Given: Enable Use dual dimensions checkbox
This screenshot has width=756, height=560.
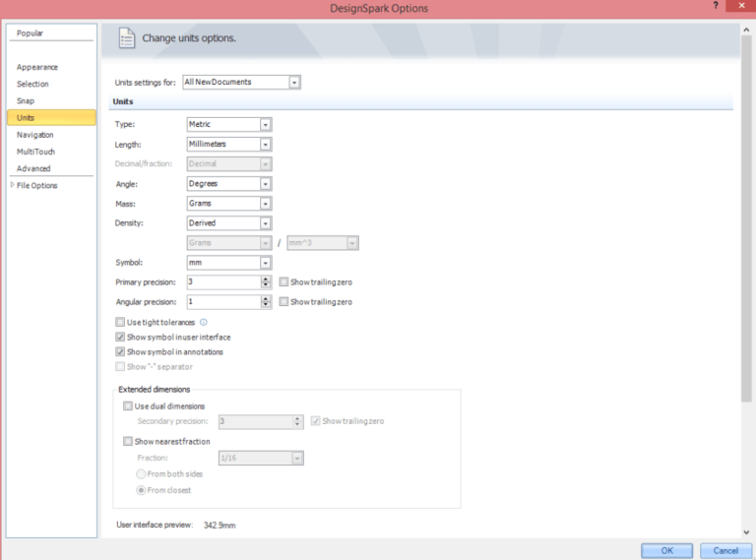Looking at the screenshot, I should click(128, 406).
